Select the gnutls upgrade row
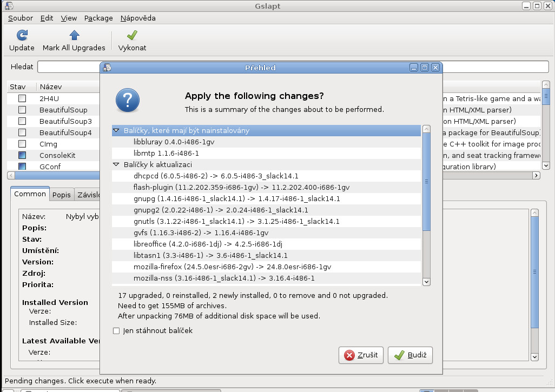555x392 pixels. pyautogui.click(x=267, y=221)
